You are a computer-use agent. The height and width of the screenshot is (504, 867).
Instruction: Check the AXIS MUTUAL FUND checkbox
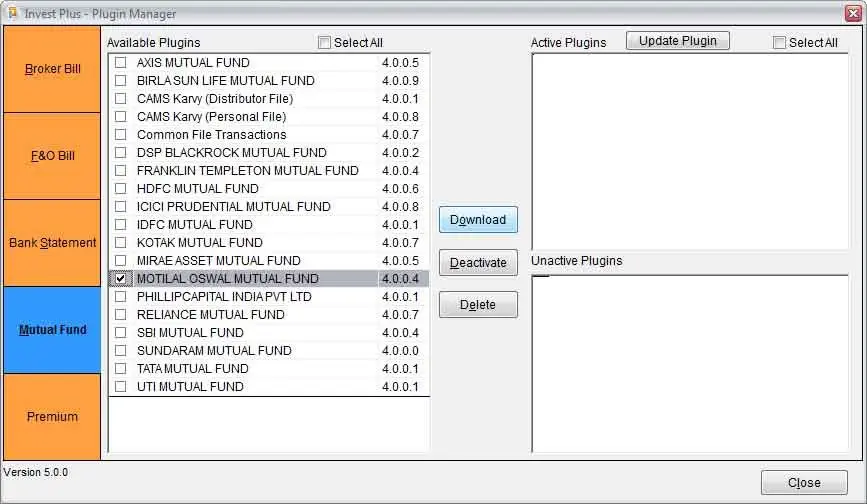(121, 62)
